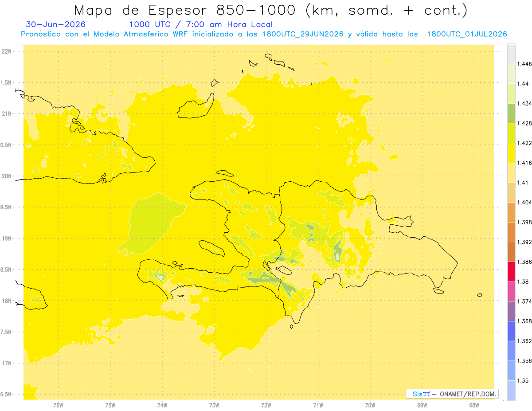Click the latitude label '19N'
The width and height of the screenshot is (532, 411).
pos(8,238)
